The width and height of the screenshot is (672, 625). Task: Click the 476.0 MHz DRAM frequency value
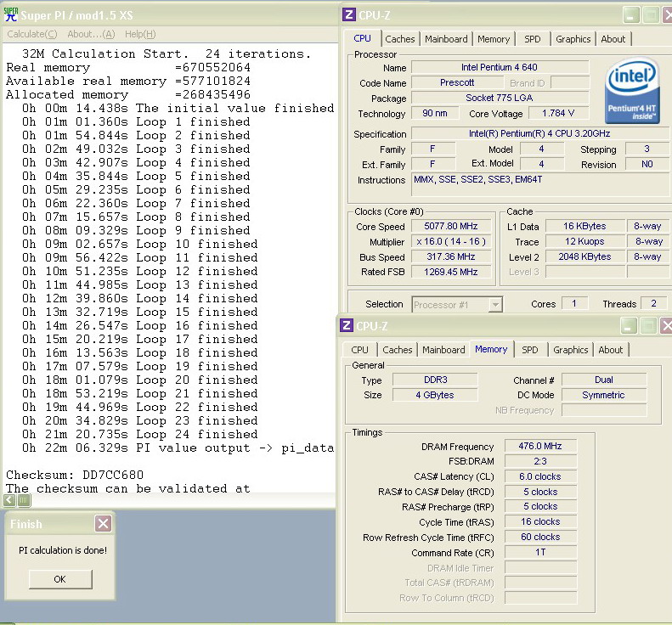pyautogui.click(x=540, y=446)
